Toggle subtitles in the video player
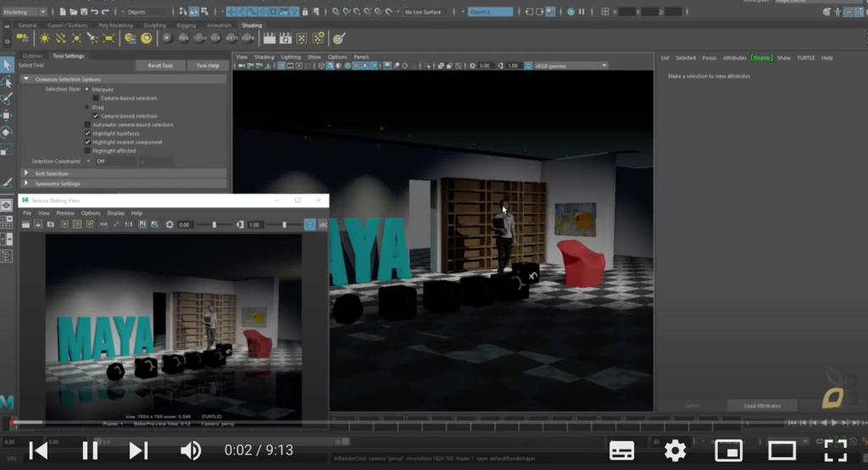Image resolution: width=868 pixels, height=470 pixels. point(621,451)
